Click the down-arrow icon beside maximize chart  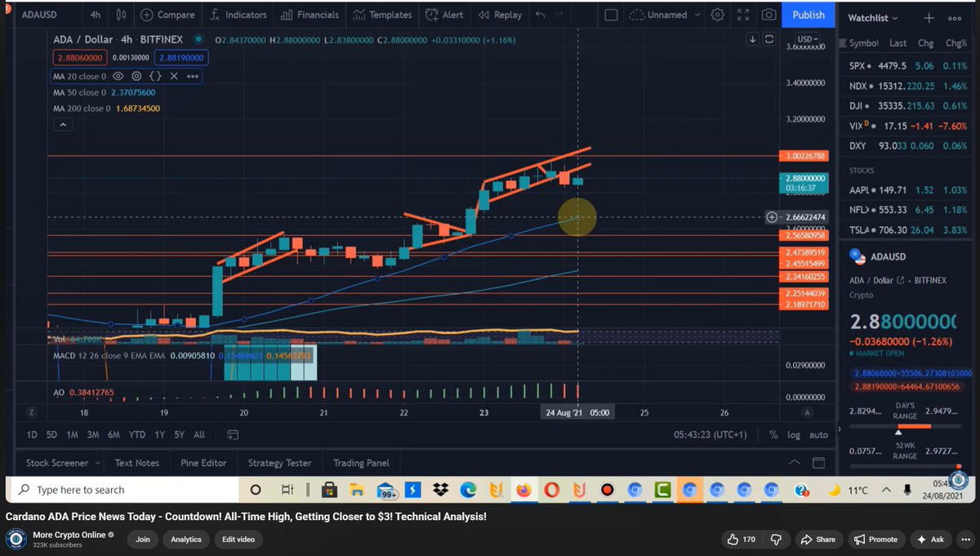click(753, 39)
